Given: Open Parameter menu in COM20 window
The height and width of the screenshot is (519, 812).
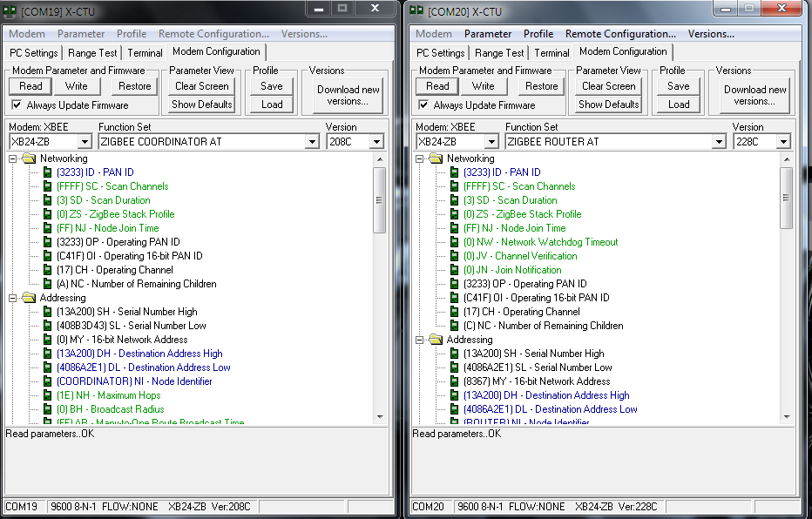Looking at the screenshot, I should coord(488,34).
